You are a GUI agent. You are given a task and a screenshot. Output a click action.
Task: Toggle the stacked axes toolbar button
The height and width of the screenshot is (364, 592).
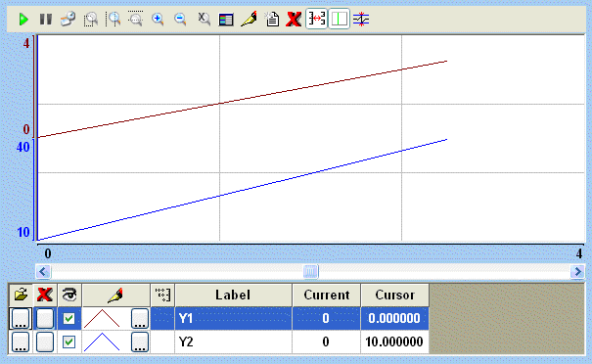click(316, 19)
